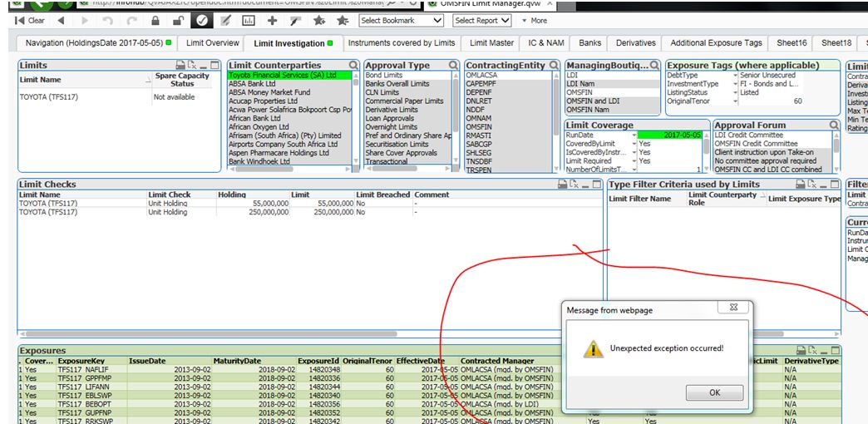This screenshot has height=424, width=868.
Task: Click the Lock selections padlock icon
Action: (155, 20)
